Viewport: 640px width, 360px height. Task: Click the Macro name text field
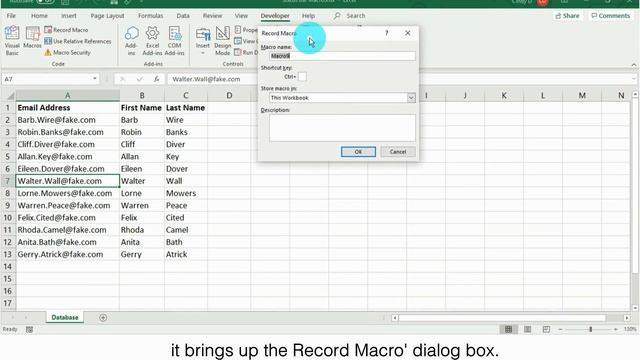342,56
